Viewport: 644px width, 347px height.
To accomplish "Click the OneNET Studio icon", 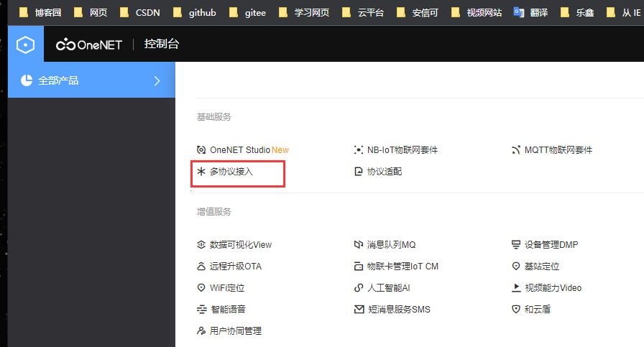I will click(x=201, y=150).
